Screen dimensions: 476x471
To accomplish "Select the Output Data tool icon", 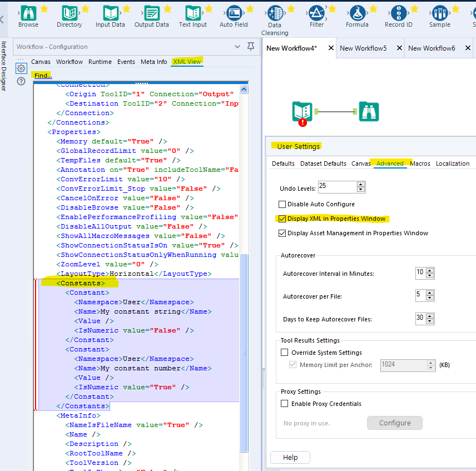I will (x=152, y=13).
